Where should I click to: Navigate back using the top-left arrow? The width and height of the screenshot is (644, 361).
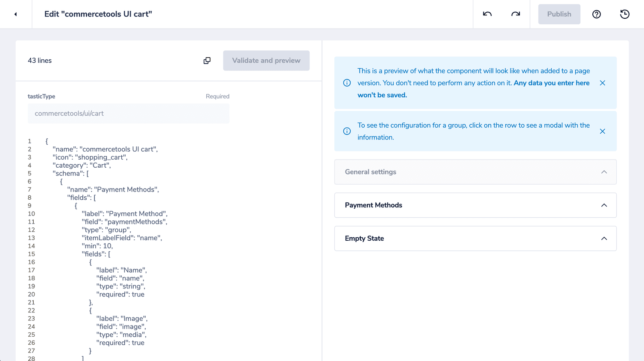click(16, 14)
